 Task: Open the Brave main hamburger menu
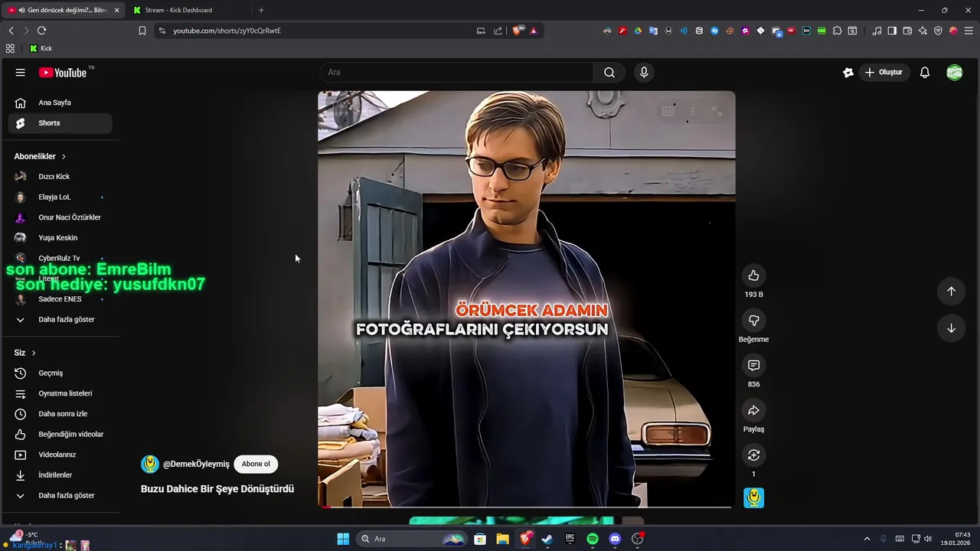[x=969, y=31]
